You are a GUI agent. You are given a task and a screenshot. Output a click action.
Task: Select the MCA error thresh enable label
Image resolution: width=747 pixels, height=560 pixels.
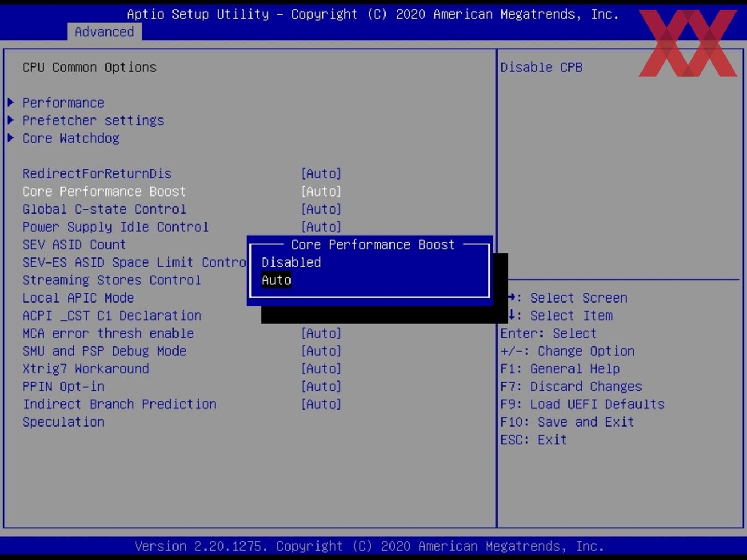108,333
